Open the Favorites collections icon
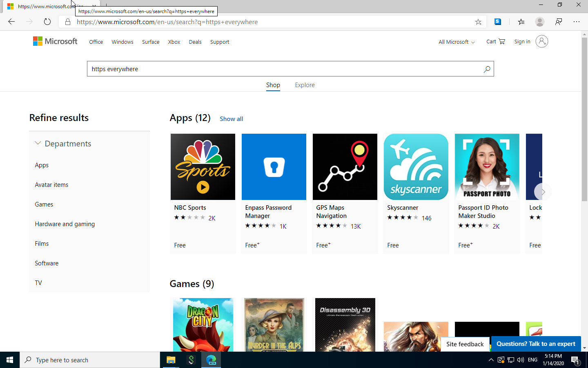 521,22
